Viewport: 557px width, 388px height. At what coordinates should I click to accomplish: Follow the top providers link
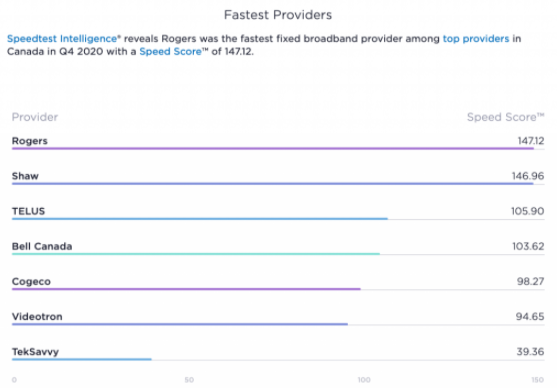pos(476,39)
